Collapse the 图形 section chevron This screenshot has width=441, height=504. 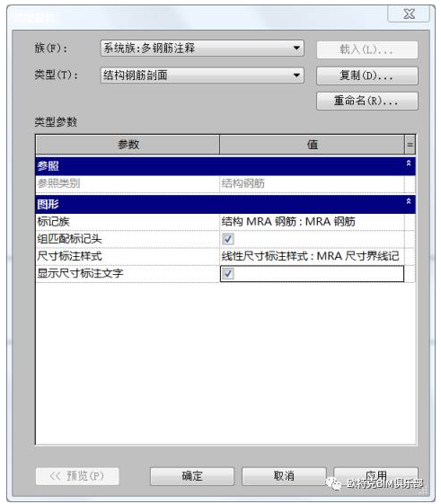[x=409, y=201]
